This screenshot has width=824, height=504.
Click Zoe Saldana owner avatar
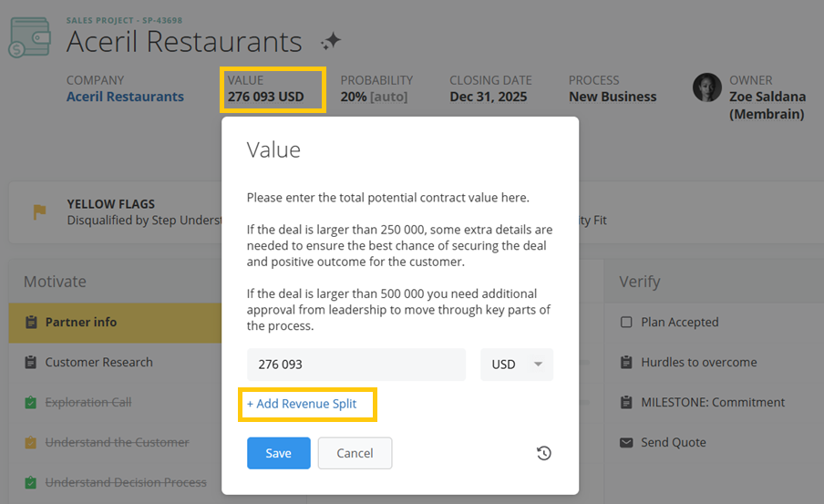(707, 88)
